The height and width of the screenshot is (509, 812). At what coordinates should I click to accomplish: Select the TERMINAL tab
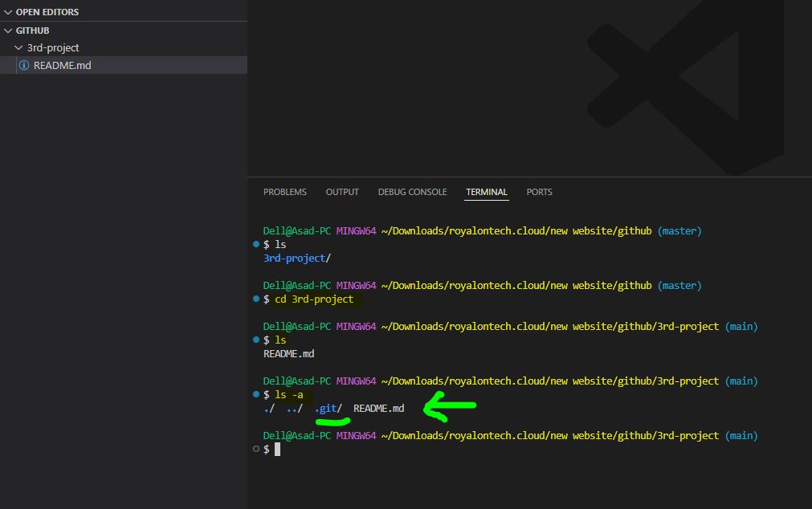486,192
